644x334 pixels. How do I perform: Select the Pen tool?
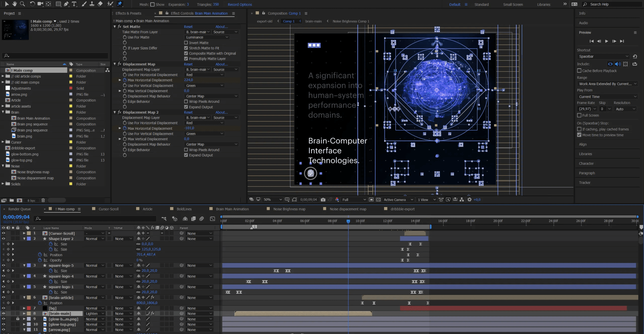point(66,4)
